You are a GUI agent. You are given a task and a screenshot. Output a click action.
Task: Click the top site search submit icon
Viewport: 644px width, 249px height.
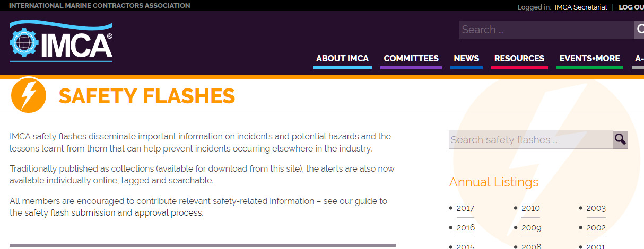click(x=639, y=30)
